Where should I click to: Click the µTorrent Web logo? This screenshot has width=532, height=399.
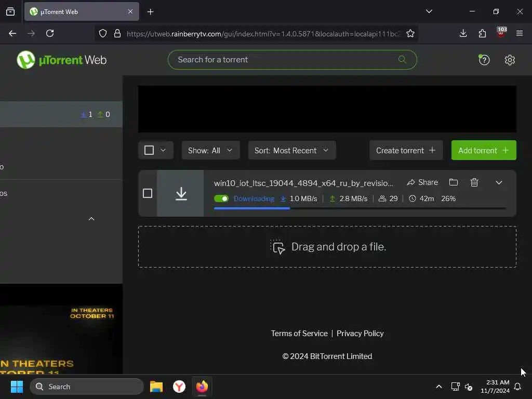click(x=62, y=60)
